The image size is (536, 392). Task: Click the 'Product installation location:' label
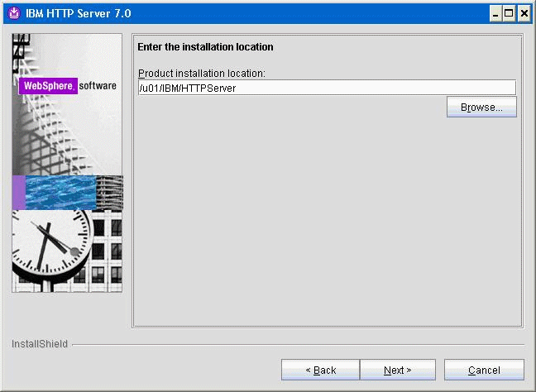tap(202, 73)
